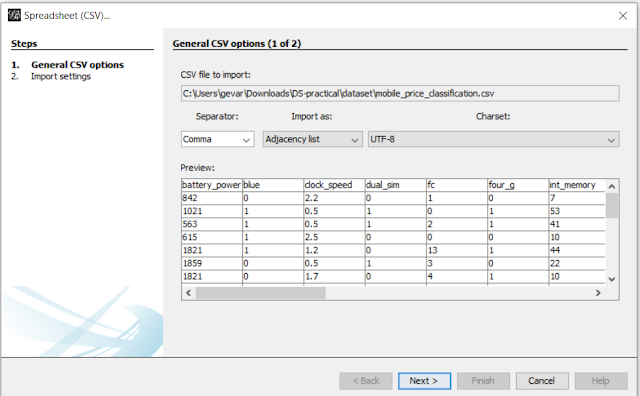Click the preview table's scroll left arrow

point(188,293)
